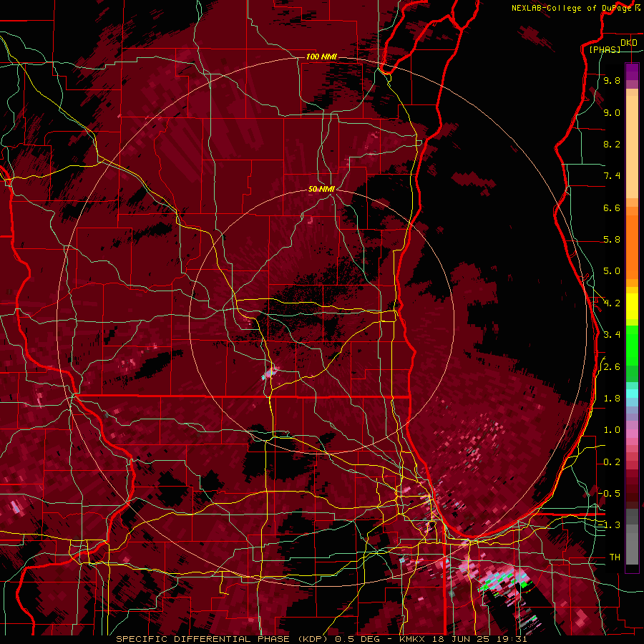644x644 pixels.
Task: Select the gray bottom segment of color scale
Action: (632, 542)
